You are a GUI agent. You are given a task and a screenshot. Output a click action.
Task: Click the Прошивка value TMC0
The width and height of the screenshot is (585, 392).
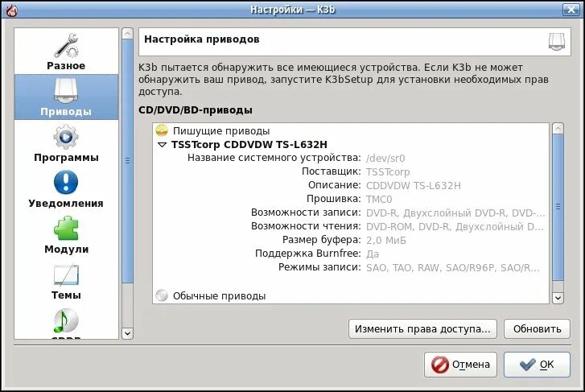click(x=379, y=199)
